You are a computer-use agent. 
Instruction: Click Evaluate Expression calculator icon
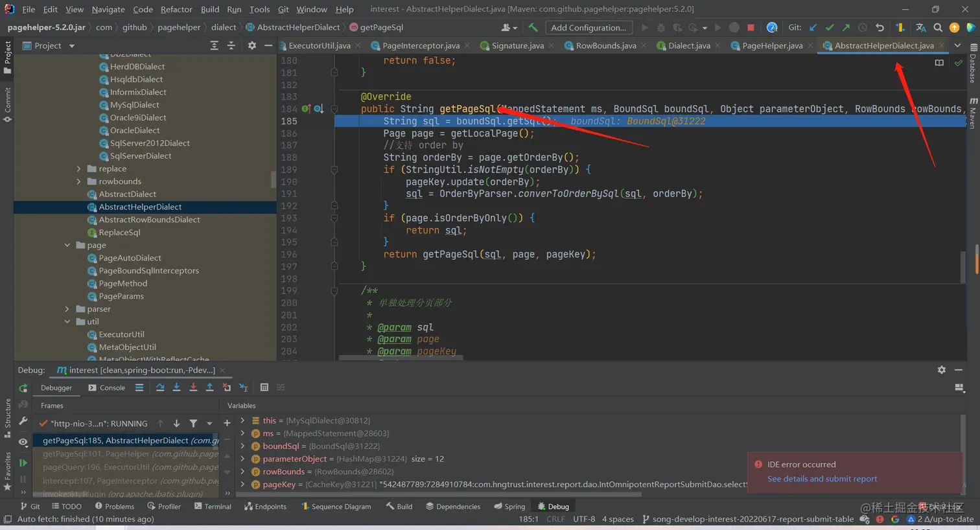(x=264, y=387)
